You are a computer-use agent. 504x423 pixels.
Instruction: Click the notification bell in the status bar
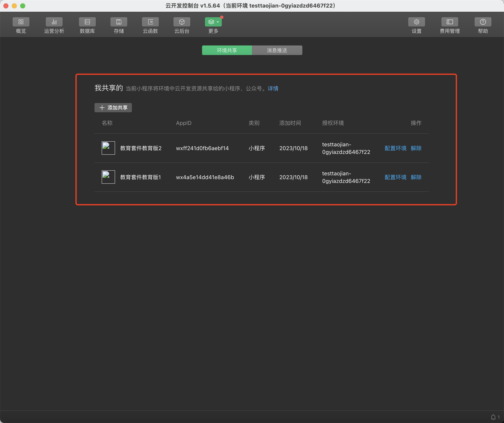493,417
